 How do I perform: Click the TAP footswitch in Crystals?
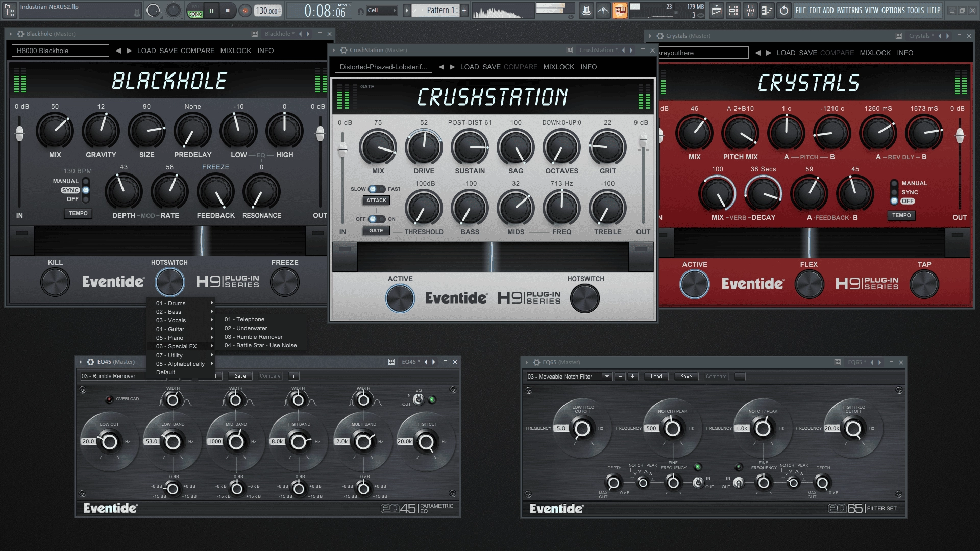coord(924,284)
